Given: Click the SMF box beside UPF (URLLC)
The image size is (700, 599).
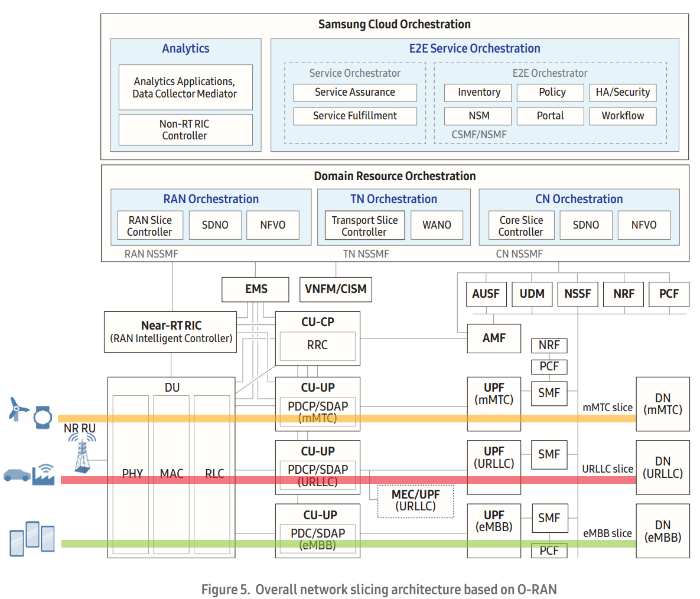Looking at the screenshot, I should (549, 455).
